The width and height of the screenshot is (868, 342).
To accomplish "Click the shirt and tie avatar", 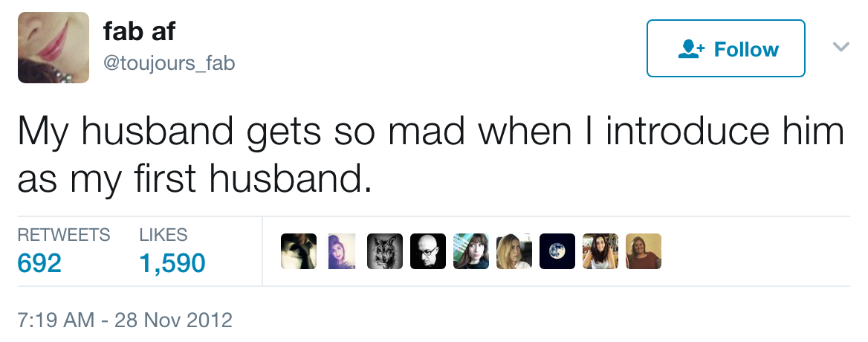I will pyautogui.click(x=299, y=251).
